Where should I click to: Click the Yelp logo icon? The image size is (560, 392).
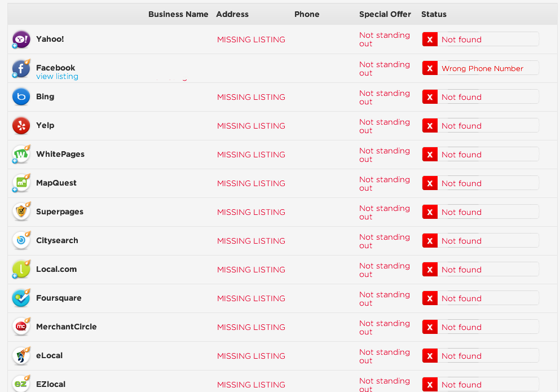point(21,126)
